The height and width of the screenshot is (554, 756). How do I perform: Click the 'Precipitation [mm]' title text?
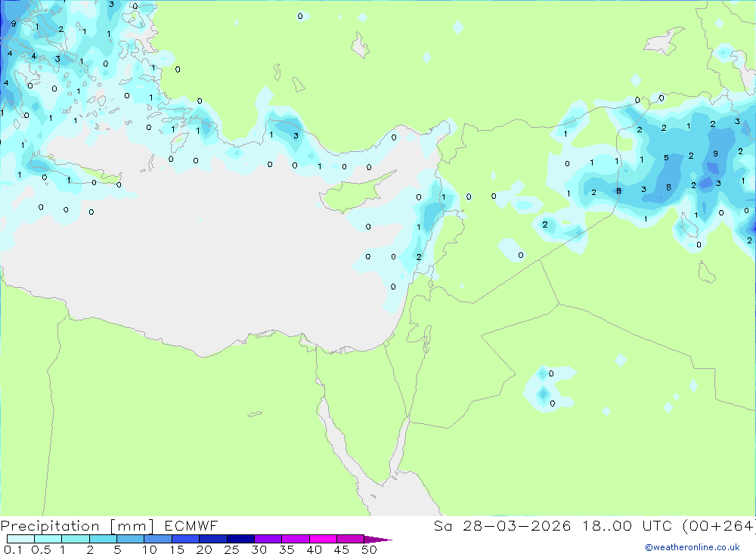(x=77, y=526)
